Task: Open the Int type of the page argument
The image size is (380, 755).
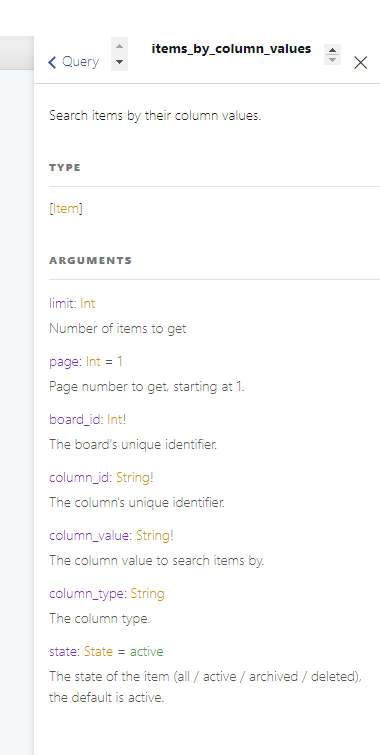Action: point(93,361)
